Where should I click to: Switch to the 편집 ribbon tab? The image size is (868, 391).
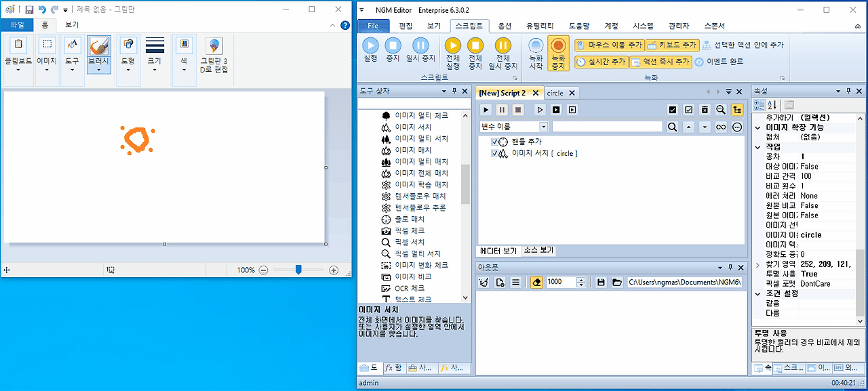(406, 26)
